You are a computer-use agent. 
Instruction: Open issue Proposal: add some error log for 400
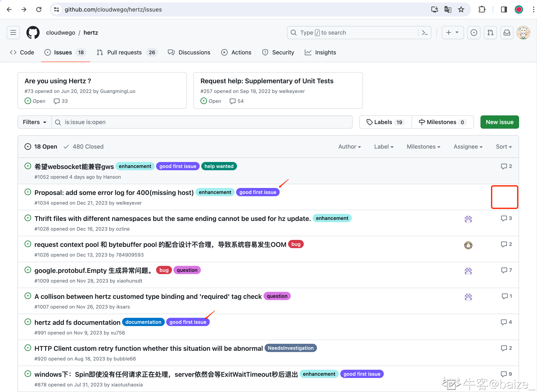[114, 192]
